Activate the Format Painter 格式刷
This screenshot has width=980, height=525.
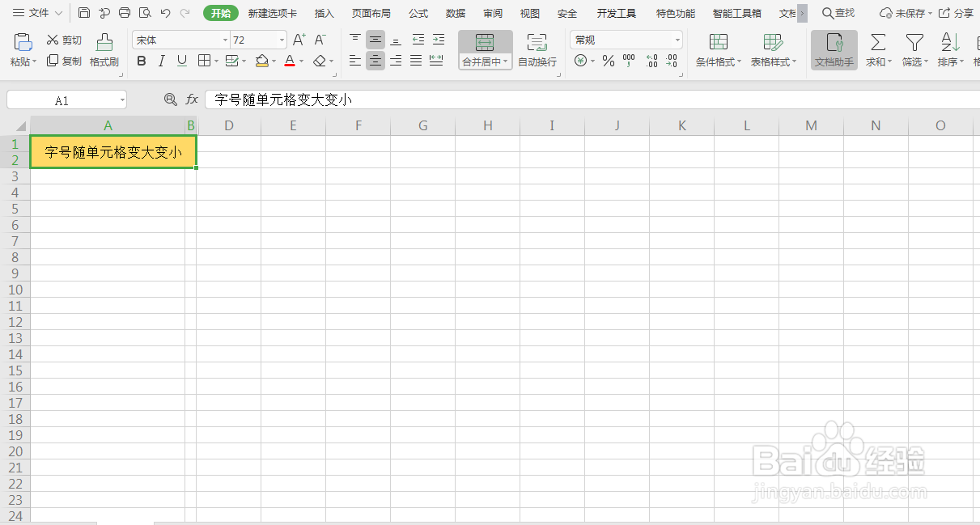coord(104,50)
